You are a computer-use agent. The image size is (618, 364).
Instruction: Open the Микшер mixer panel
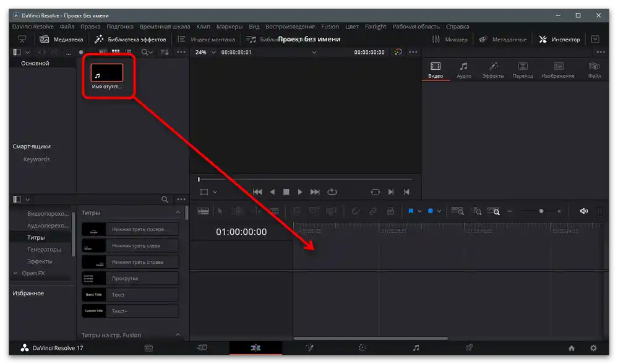pos(449,40)
